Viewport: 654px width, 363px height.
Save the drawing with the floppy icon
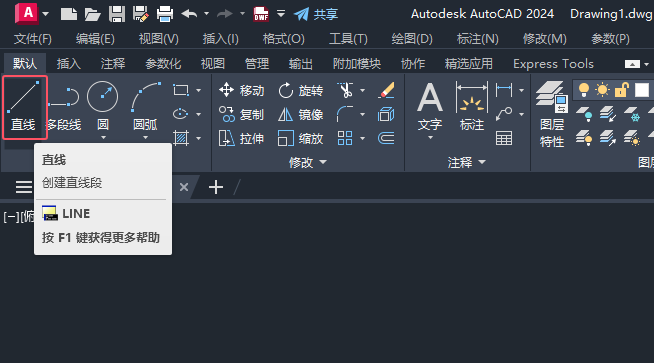tap(117, 14)
